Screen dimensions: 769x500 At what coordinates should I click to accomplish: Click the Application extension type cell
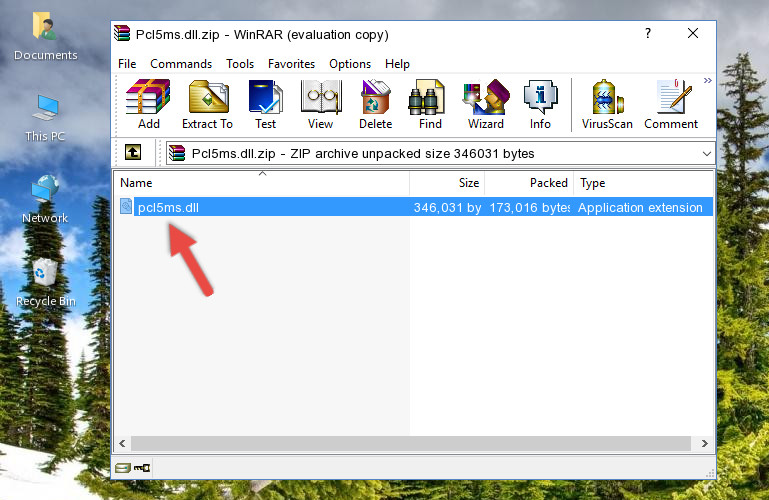640,207
